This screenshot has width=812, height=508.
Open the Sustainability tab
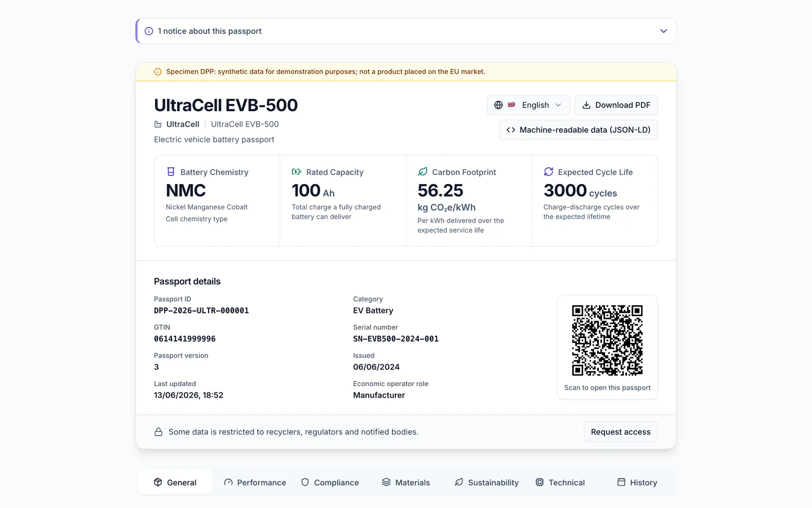point(487,483)
